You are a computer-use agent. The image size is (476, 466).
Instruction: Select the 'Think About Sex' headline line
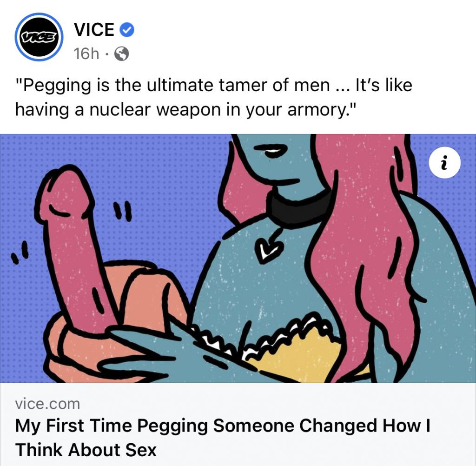(x=86, y=450)
